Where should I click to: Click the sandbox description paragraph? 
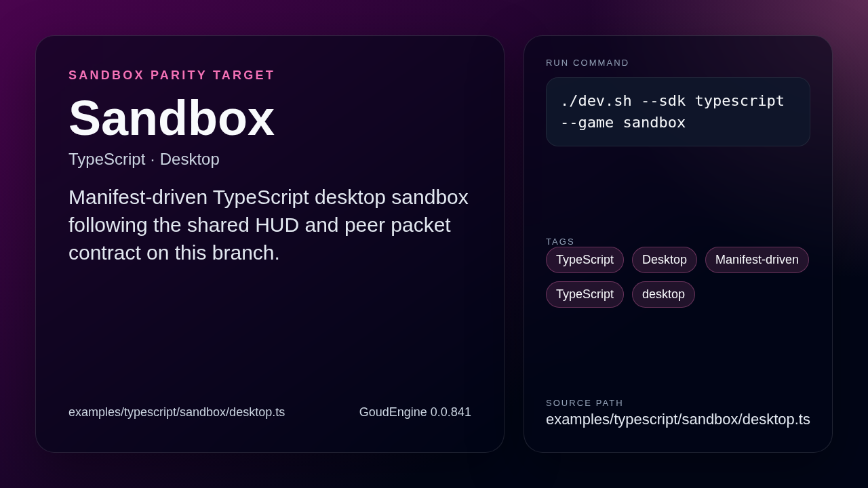269,224
